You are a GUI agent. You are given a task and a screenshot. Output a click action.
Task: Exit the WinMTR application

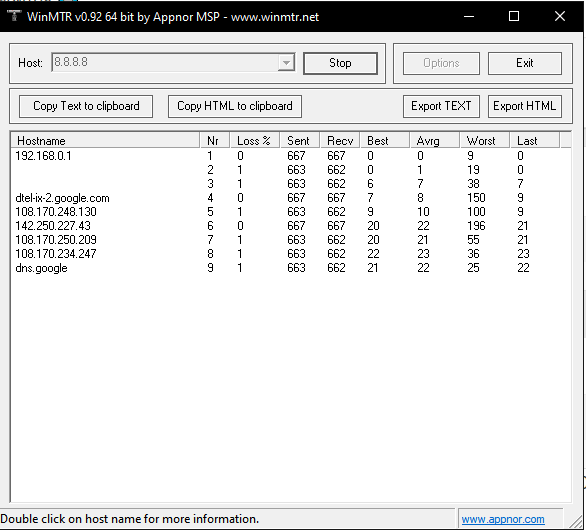pos(524,63)
